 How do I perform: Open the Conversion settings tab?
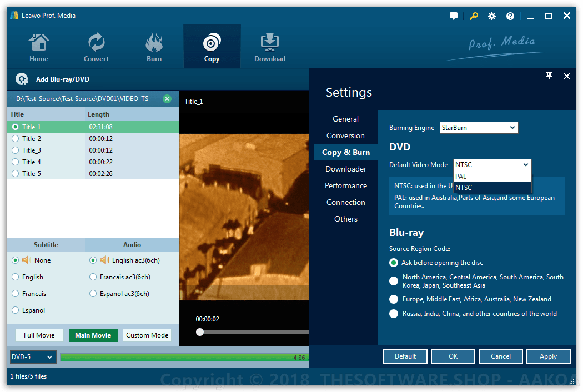(x=345, y=135)
